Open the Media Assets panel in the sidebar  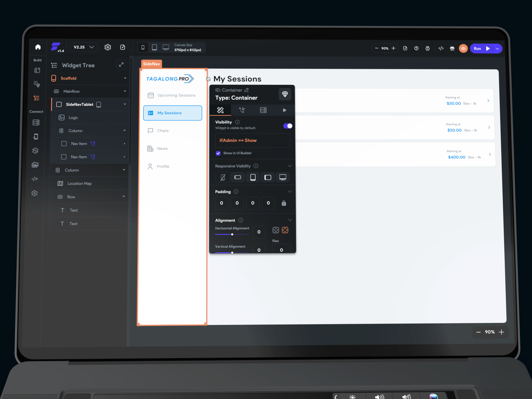pyautogui.click(x=35, y=165)
